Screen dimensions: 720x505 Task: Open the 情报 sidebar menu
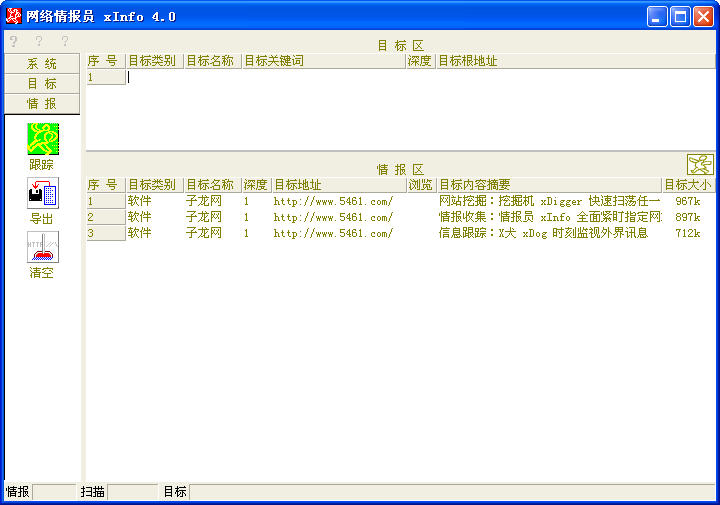[42, 104]
